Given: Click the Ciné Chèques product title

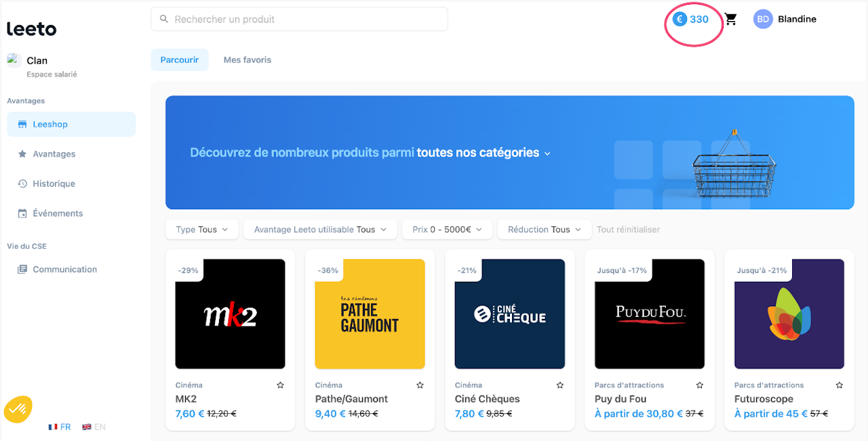Looking at the screenshot, I should tap(488, 399).
